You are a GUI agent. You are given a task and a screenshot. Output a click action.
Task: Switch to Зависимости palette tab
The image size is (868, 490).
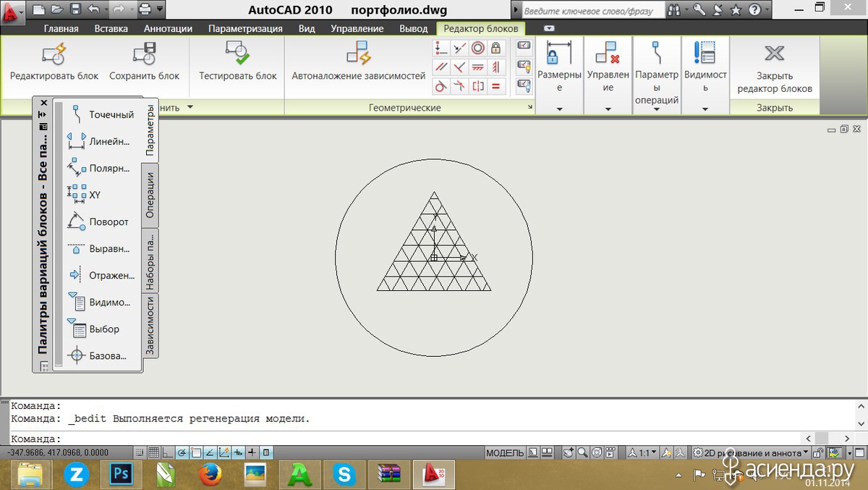pyautogui.click(x=150, y=326)
